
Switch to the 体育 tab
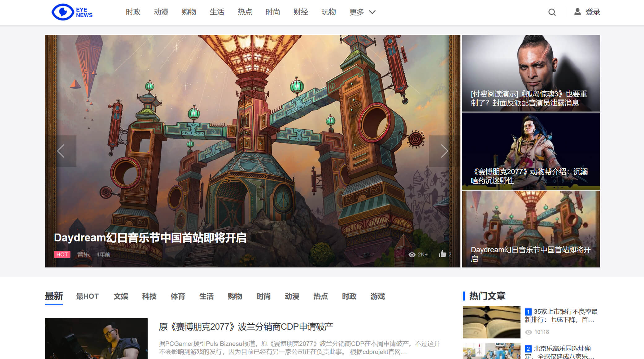(x=178, y=296)
